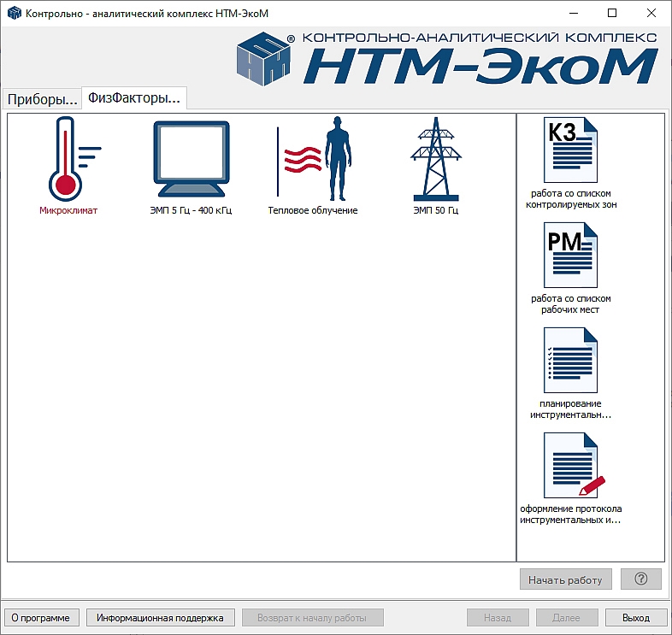The width and height of the screenshot is (672, 635).
Task: Select the ЭМП 50 Гц power tower icon
Action: pyautogui.click(x=436, y=159)
